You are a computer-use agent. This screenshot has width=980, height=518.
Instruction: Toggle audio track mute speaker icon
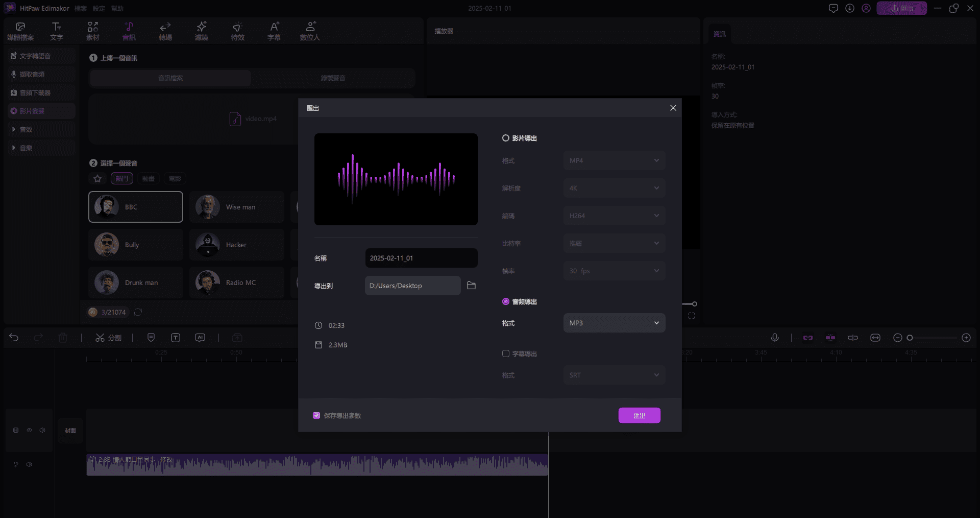click(29, 464)
